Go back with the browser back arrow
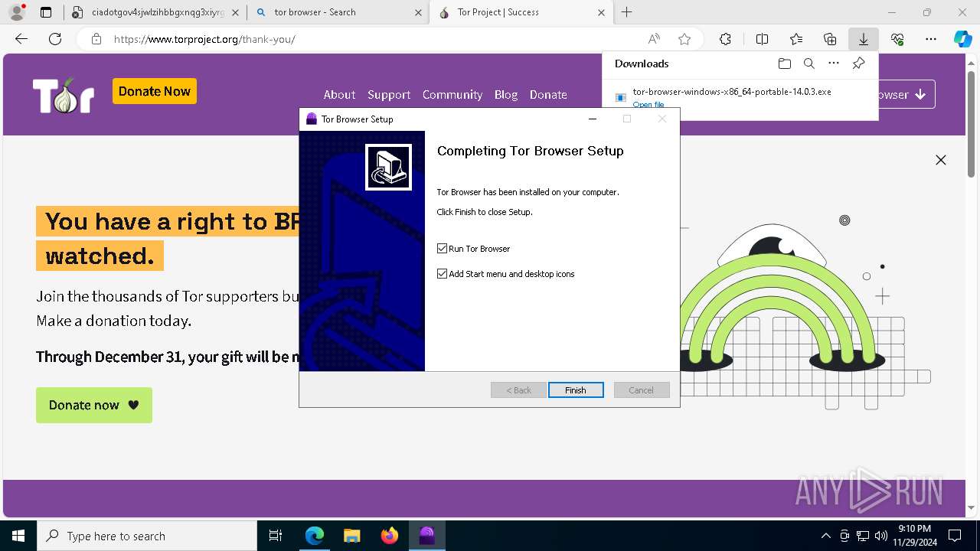 (x=21, y=39)
